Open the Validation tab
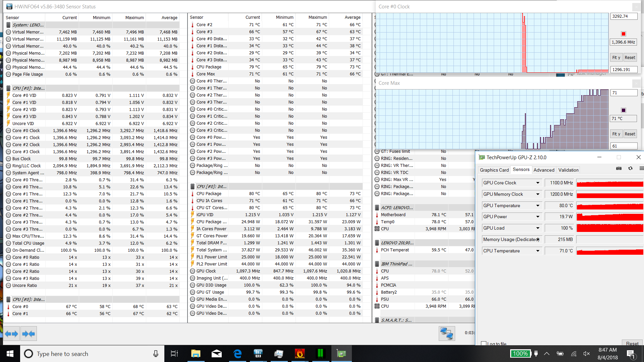 [x=568, y=170]
